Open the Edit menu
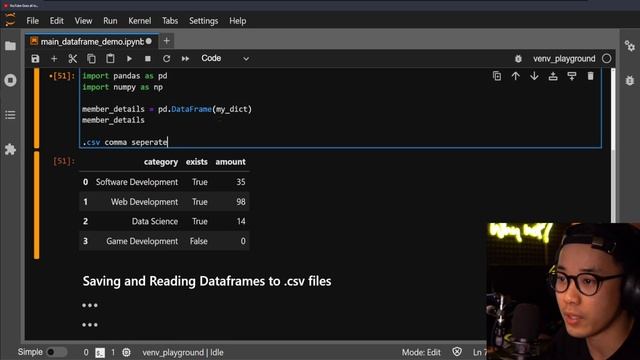Image resolution: width=640 pixels, height=360 pixels. (57, 21)
